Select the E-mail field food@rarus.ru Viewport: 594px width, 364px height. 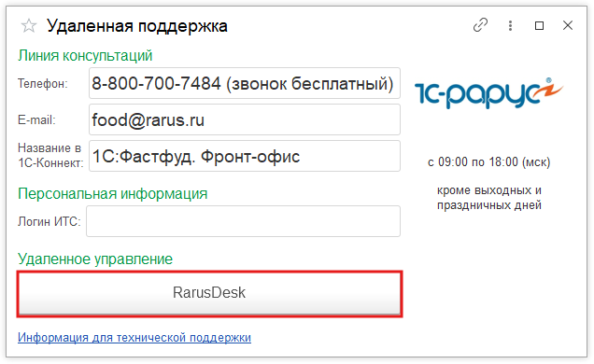coord(245,119)
